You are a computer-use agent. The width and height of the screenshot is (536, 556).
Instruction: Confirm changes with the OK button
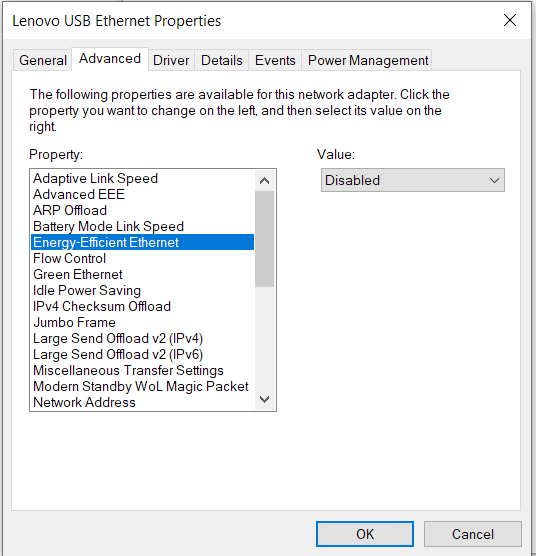[365, 534]
